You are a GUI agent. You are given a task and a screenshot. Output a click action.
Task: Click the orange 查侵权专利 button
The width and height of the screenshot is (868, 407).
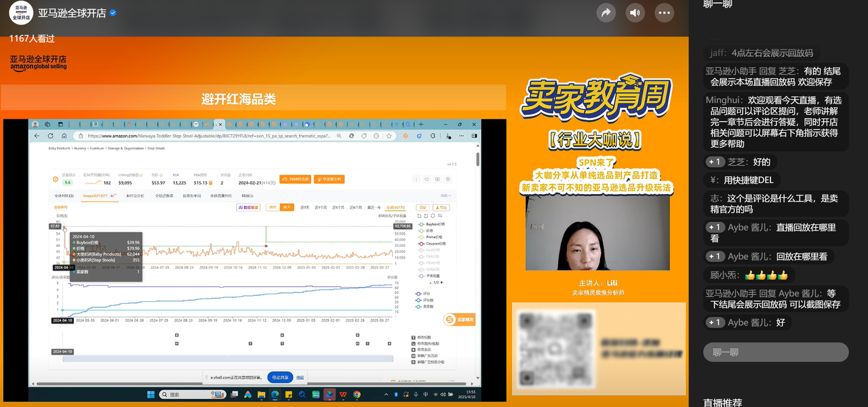[329, 179]
